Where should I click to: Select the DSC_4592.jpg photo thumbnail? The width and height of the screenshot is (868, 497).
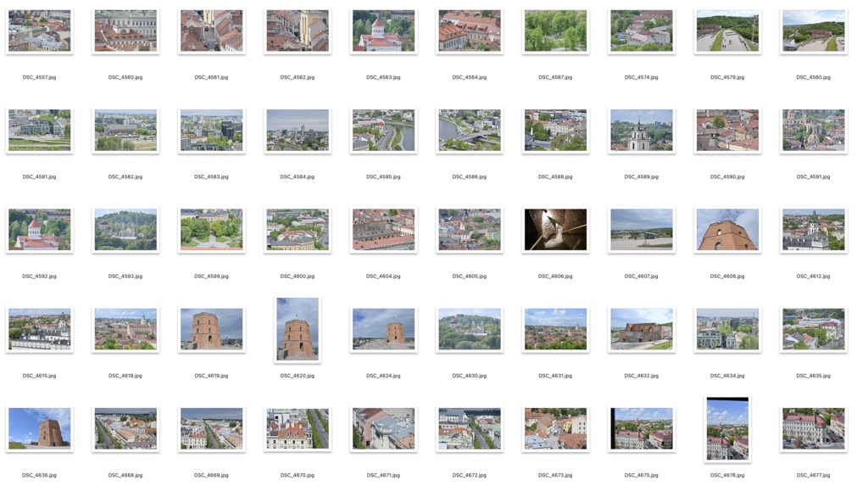click(39, 229)
